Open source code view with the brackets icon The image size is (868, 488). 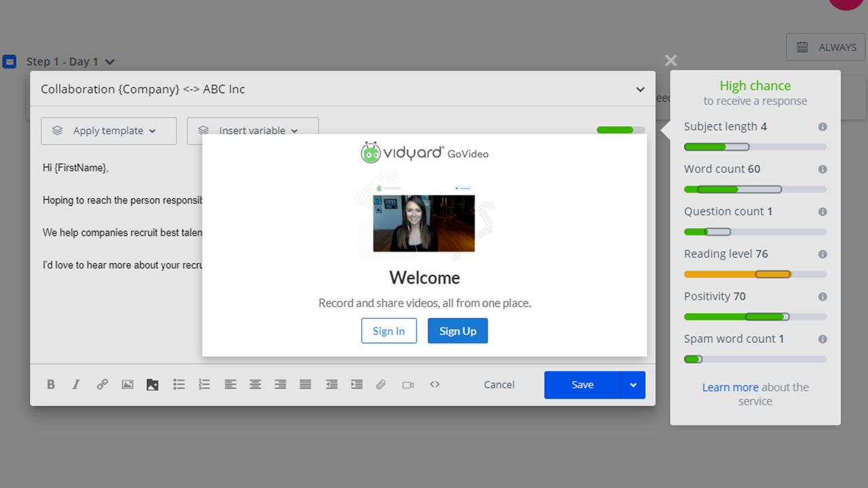click(x=435, y=384)
